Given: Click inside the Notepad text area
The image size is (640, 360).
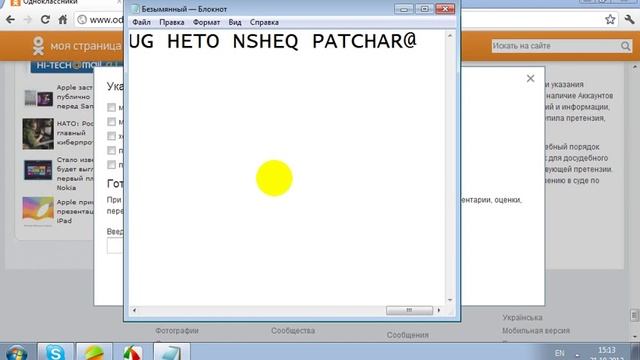Looking at the screenshot, I should 287,167.
